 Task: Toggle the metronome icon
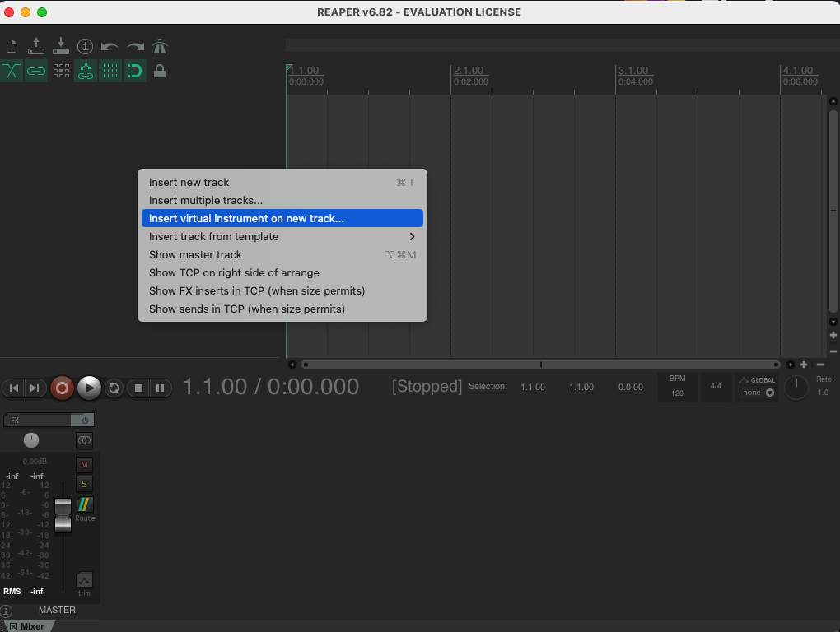click(160, 47)
